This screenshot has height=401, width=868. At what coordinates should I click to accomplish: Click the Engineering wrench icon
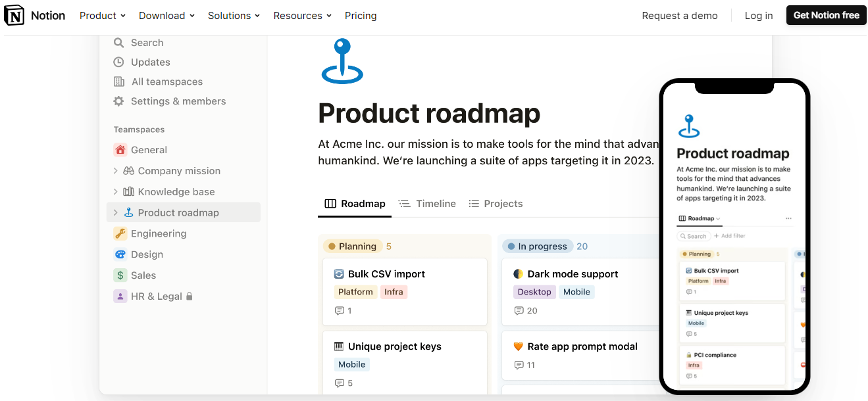120,233
